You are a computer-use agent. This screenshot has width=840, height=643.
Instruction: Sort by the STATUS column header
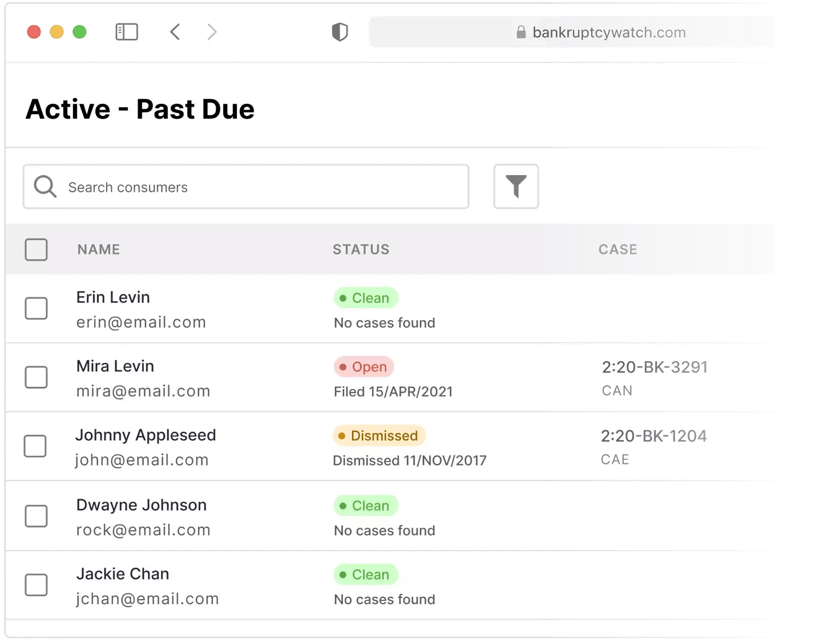(361, 249)
